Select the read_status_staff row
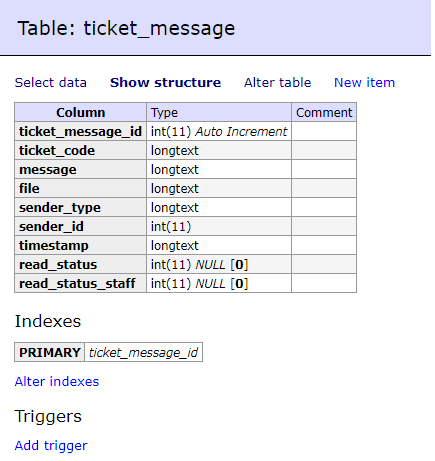435x461 pixels. tap(185, 283)
